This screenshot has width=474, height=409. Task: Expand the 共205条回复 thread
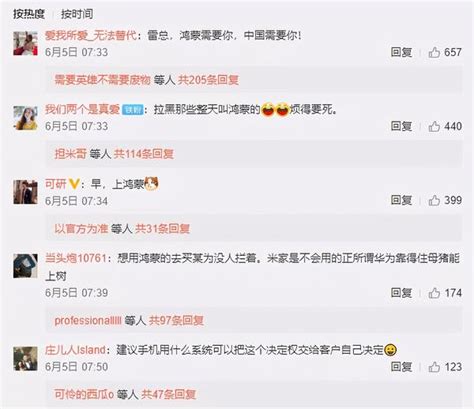[208, 80]
